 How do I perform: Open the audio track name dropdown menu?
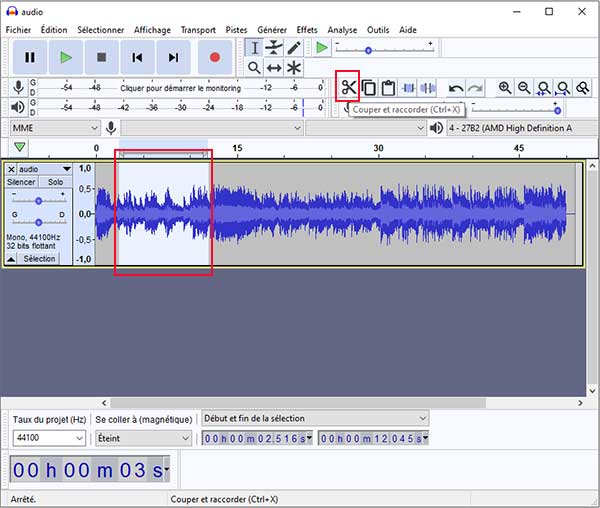click(x=45, y=169)
